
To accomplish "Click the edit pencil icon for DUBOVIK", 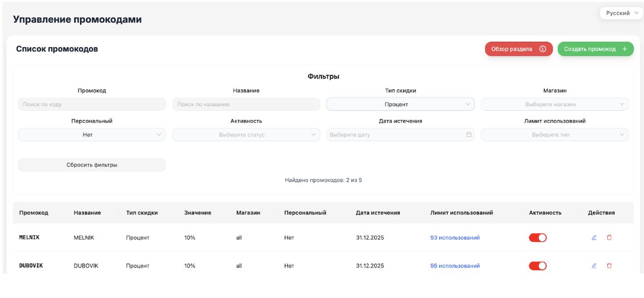I will point(594,266).
